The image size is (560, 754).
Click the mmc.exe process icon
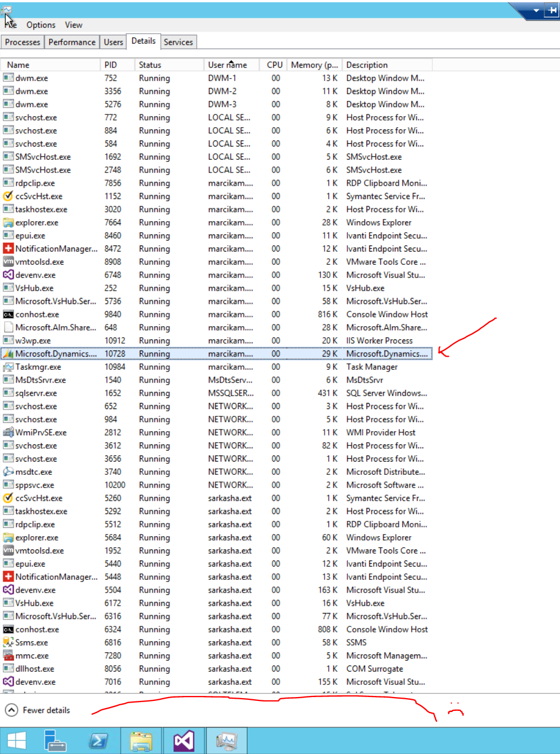[x=8, y=656]
